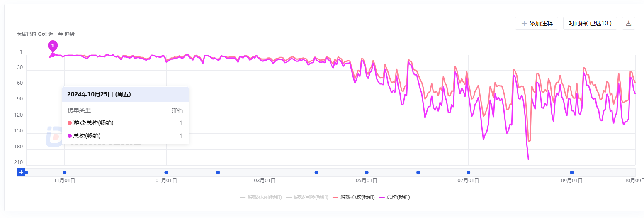Click the 添加注释 button
644x218 pixels.
pos(537,23)
